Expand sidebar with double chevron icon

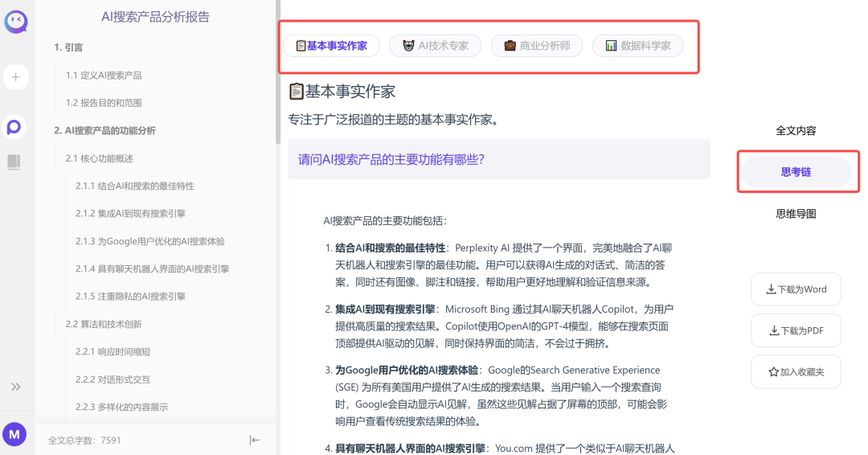pos(15,387)
